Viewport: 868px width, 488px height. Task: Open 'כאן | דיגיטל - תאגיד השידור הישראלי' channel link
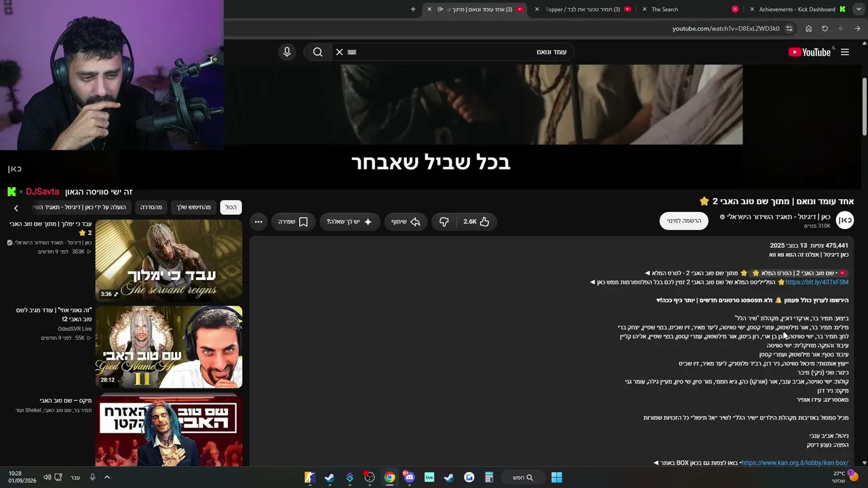[778, 217]
